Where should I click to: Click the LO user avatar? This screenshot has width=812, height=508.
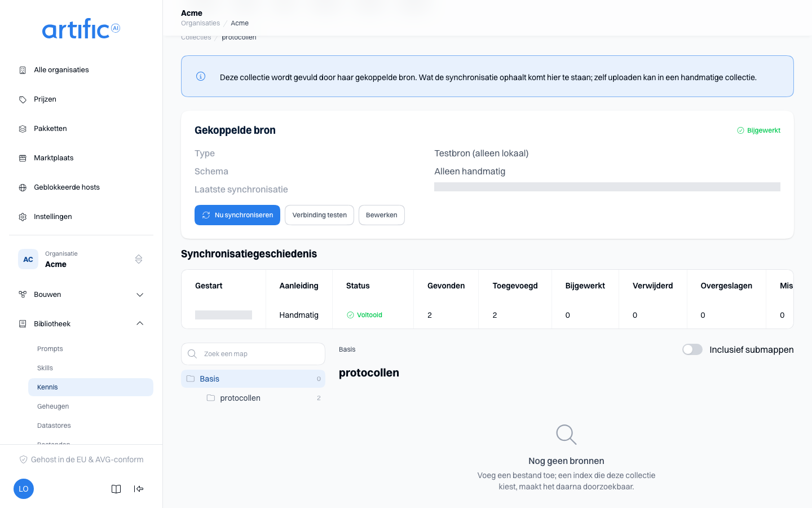click(x=24, y=489)
